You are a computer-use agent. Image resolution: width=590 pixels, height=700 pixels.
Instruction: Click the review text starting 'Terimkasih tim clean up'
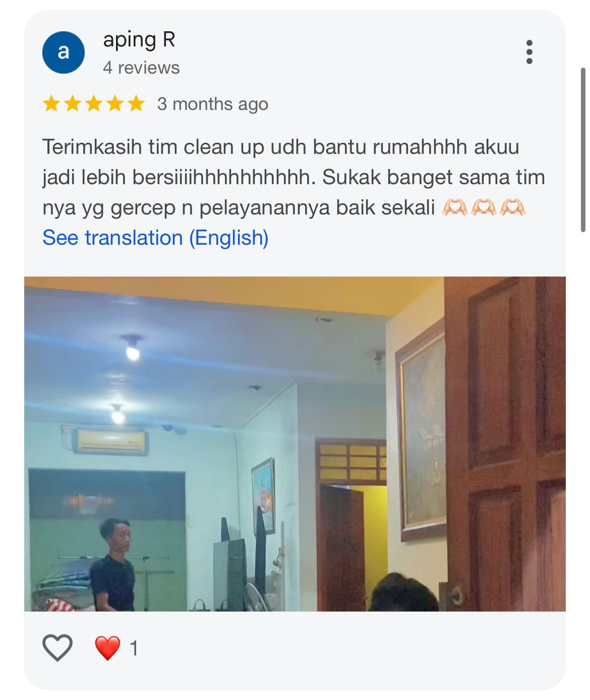[293, 177]
